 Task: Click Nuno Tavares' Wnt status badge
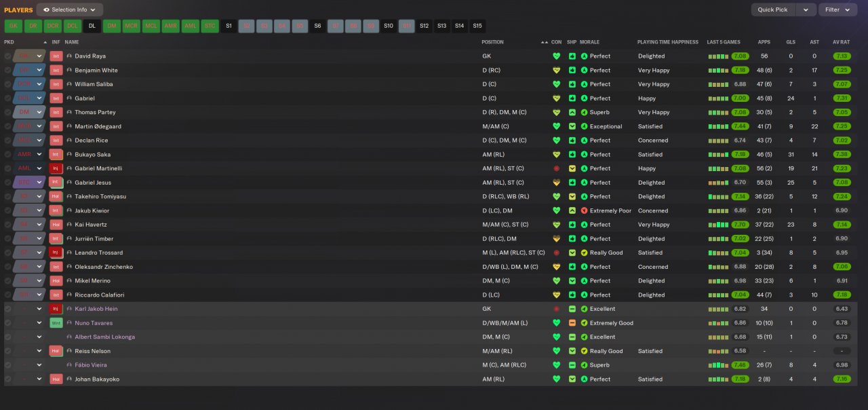tap(56, 323)
